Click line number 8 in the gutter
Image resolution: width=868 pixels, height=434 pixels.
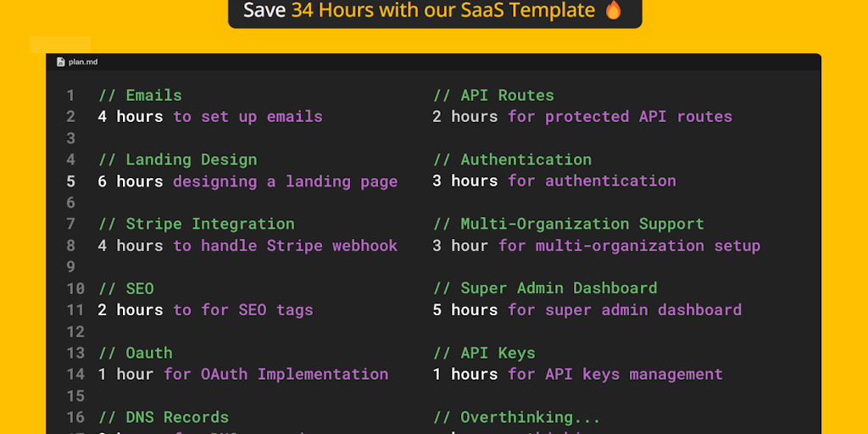click(71, 246)
